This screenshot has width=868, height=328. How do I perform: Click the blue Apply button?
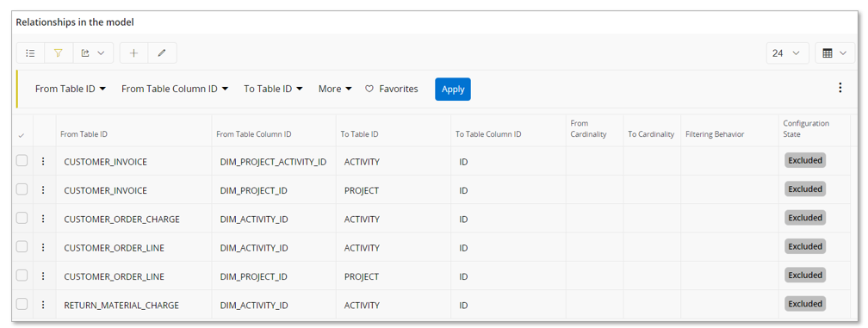[x=453, y=89]
